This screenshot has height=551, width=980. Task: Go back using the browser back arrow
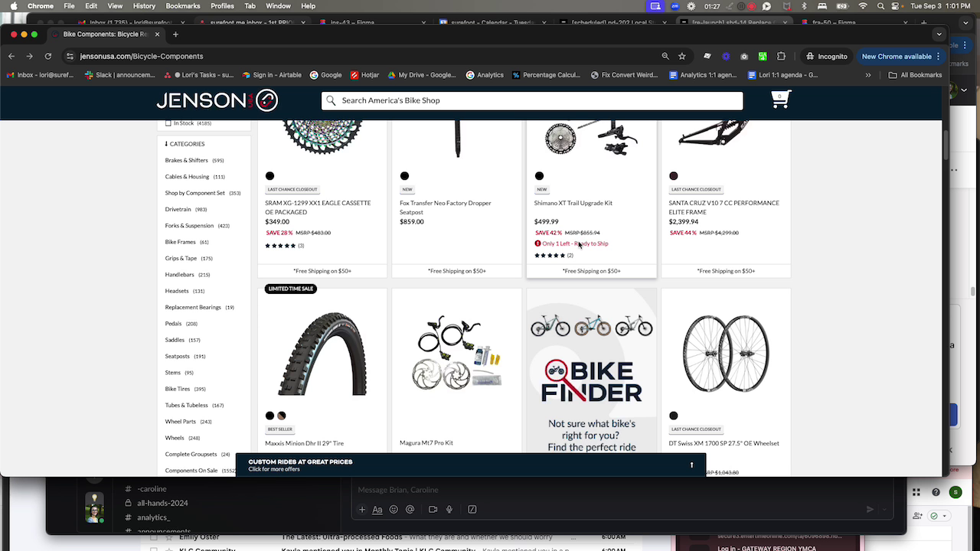(11, 56)
